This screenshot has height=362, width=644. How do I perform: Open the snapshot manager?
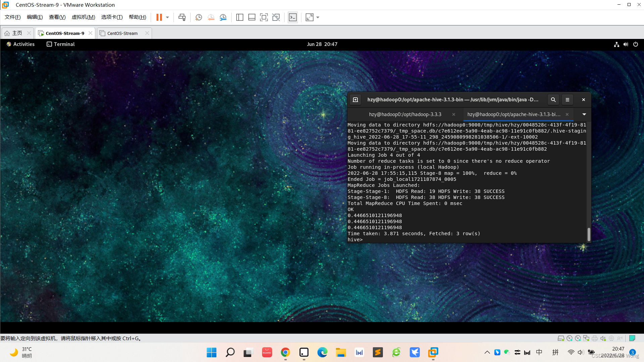click(223, 17)
